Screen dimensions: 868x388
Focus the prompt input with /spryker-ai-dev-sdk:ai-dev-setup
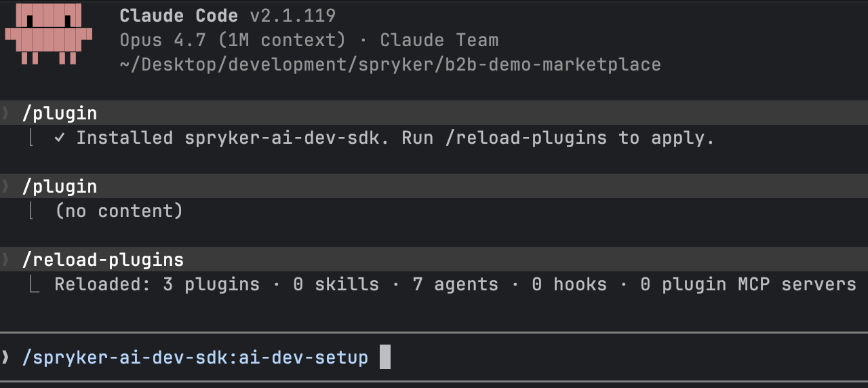coord(434,357)
